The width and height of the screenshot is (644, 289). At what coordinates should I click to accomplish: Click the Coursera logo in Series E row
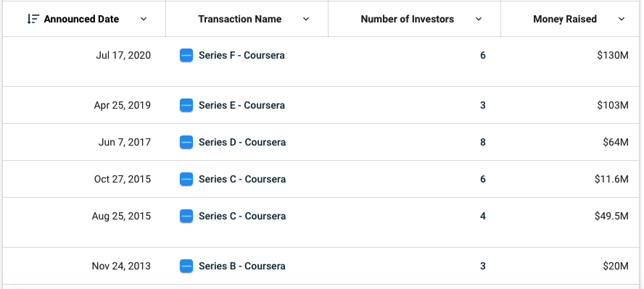186,105
